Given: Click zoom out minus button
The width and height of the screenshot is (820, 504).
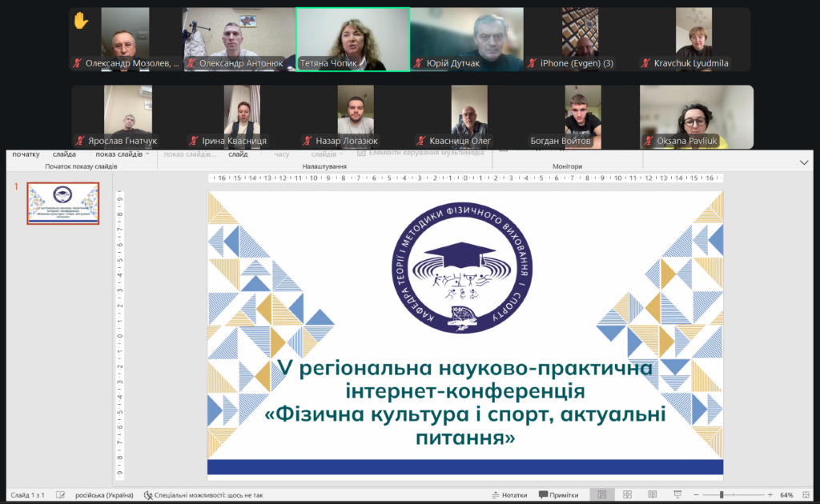Looking at the screenshot, I should 695,495.
